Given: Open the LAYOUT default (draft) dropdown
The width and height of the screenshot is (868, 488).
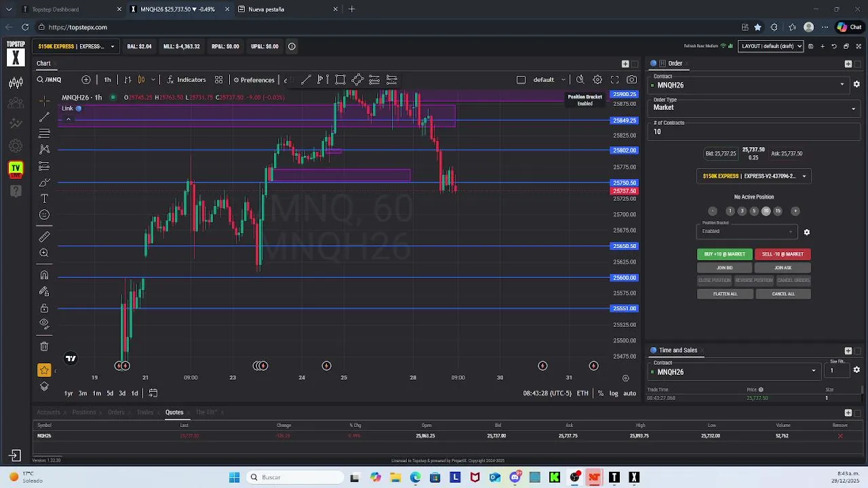Looking at the screenshot, I should pyautogui.click(x=771, y=46).
